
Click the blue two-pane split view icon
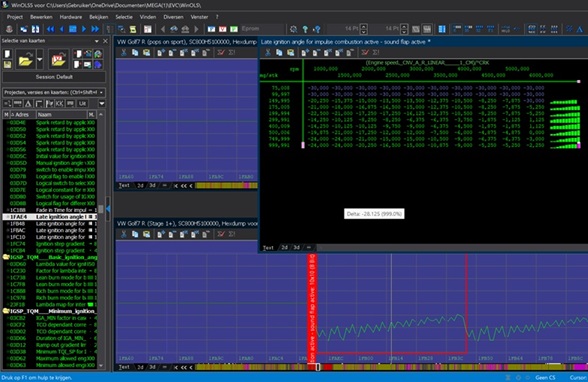(x=442, y=29)
